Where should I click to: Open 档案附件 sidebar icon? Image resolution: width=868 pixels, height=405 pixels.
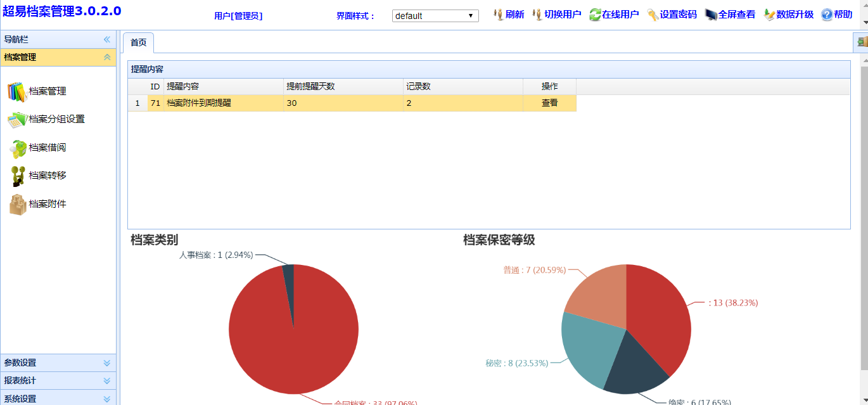click(x=18, y=204)
